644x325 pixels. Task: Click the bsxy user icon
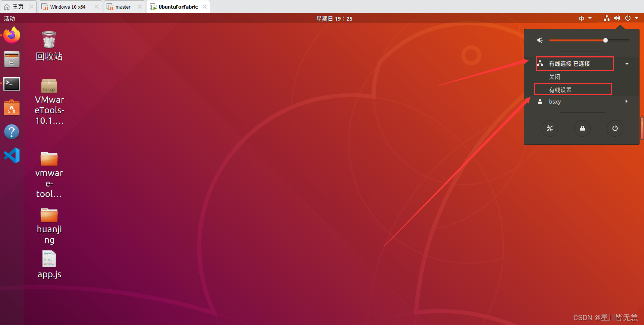coord(540,102)
